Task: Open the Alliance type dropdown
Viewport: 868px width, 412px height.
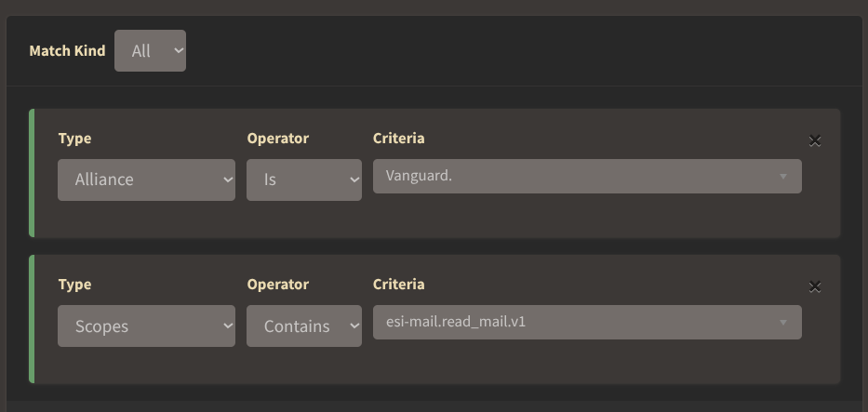Action: coord(146,179)
